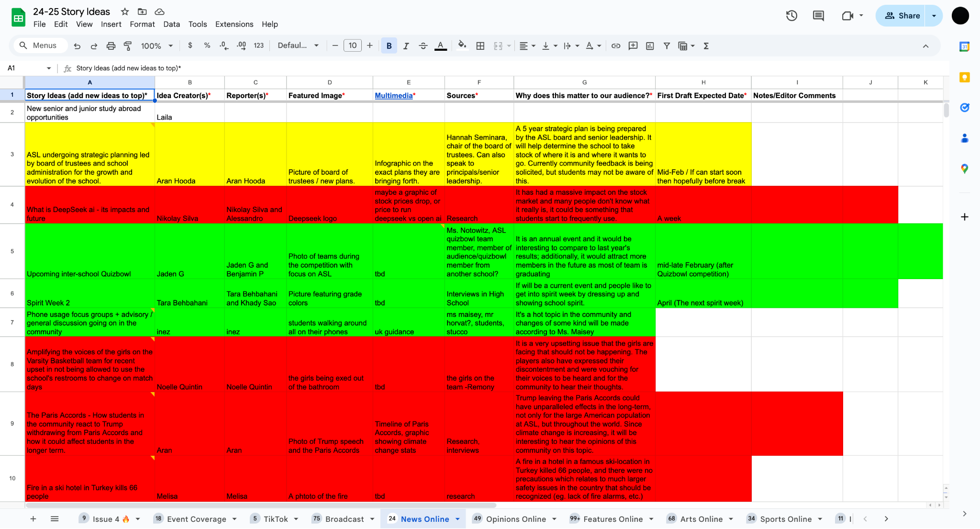Toggle strikethrough formatting button

point(423,46)
